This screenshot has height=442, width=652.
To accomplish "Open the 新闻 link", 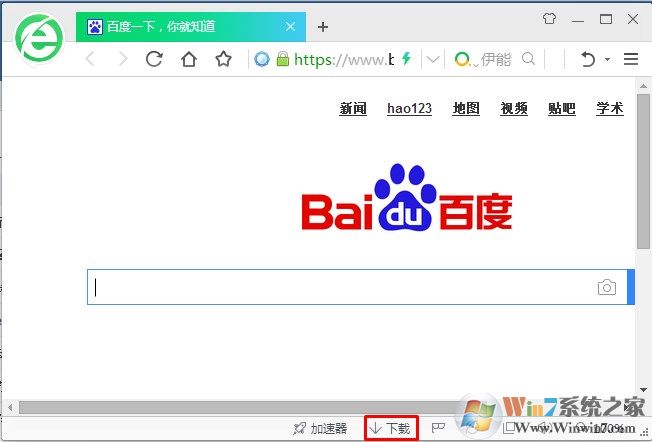I will coord(353,109).
